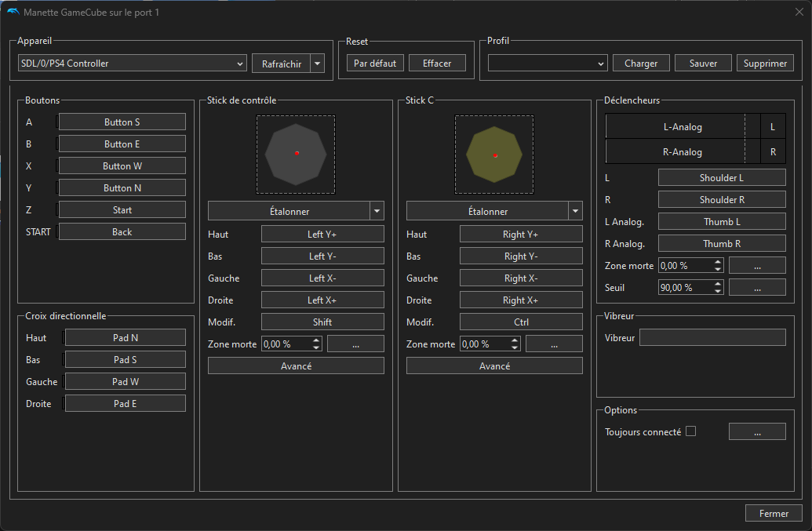Save the profile with Sauver

point(703,64)
